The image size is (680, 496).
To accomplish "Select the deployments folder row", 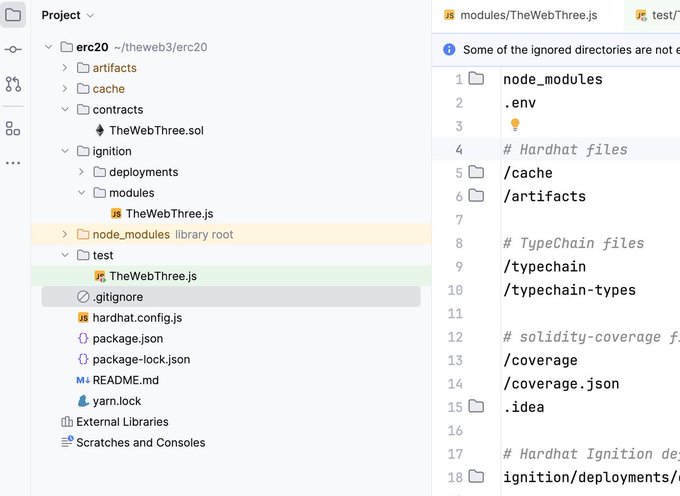I will coord(144,172).
